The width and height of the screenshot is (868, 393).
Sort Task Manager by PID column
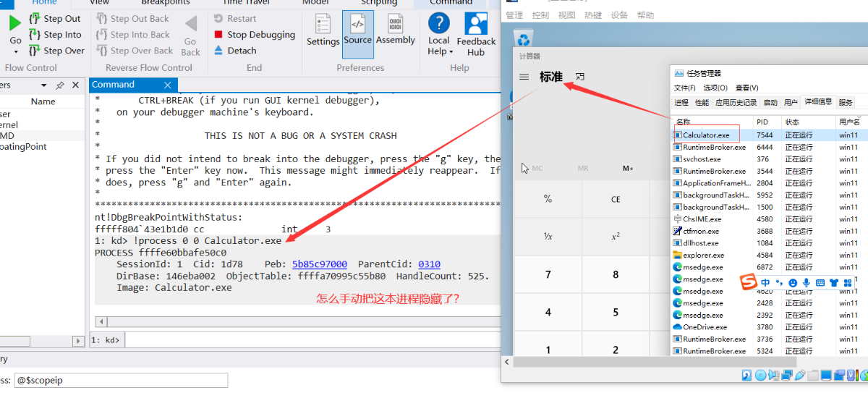tap(762, 122)
